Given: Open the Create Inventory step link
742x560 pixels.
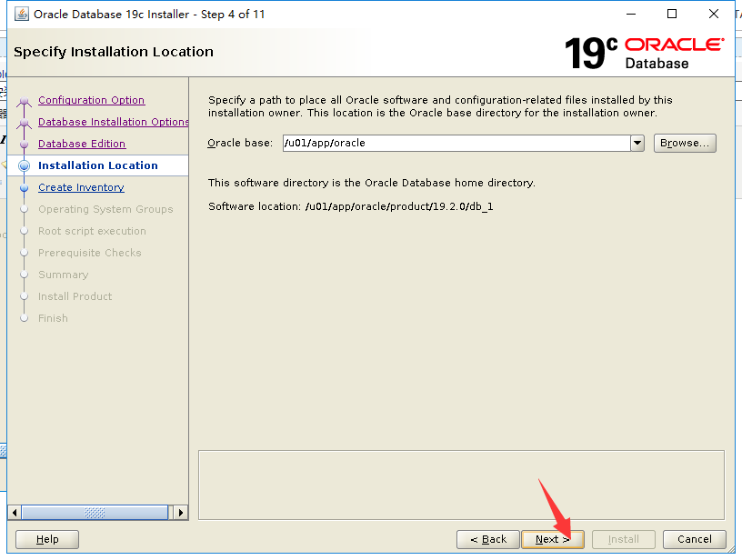Looking at the screenshot, I should coord(82,187).
